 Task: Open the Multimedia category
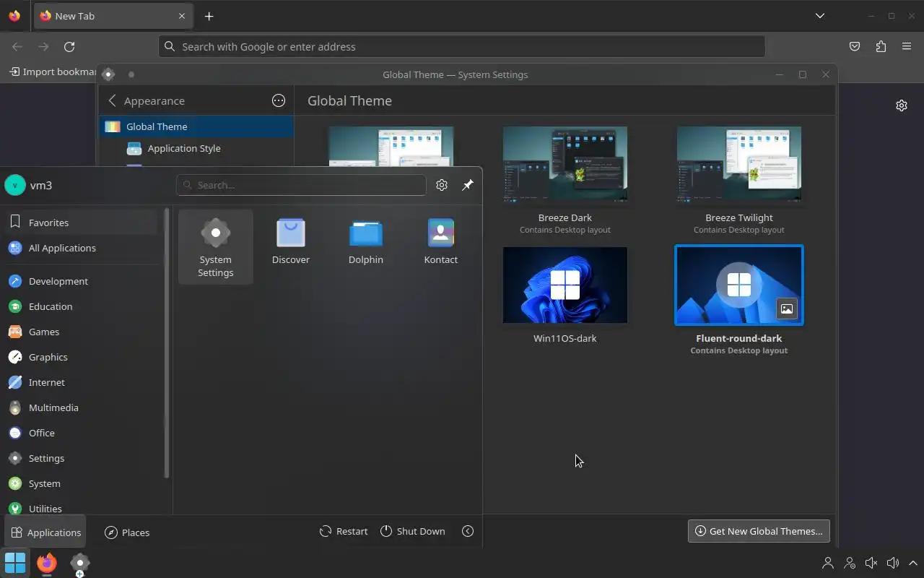[81, 407]
